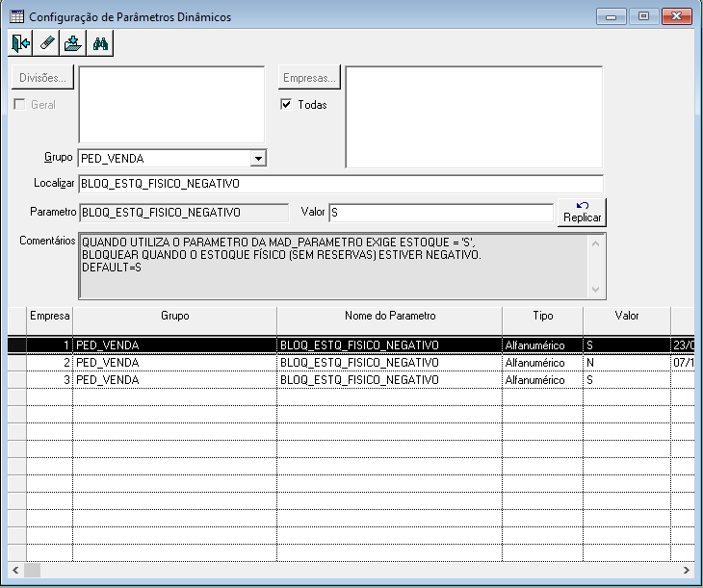703x588 pixels.
Task: Select the Empresa 2 row cell
Action: coord(49,363)
